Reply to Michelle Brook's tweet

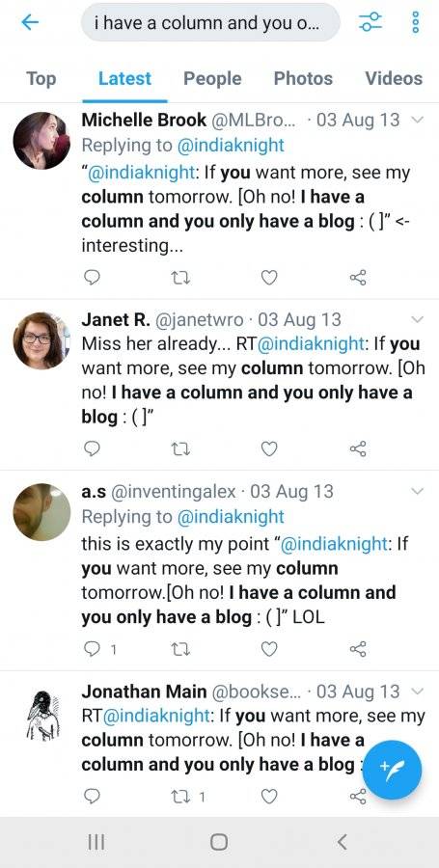[x=92, y=277]
